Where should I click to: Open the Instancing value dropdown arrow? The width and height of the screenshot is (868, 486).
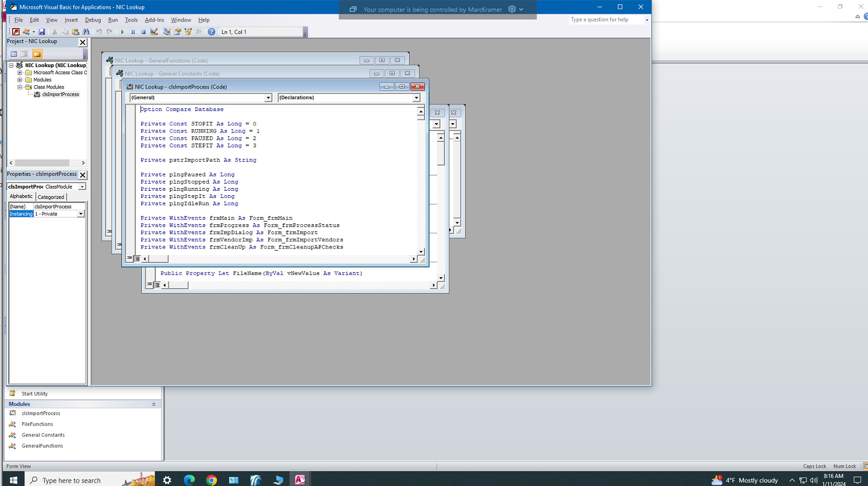click(81, 214)
